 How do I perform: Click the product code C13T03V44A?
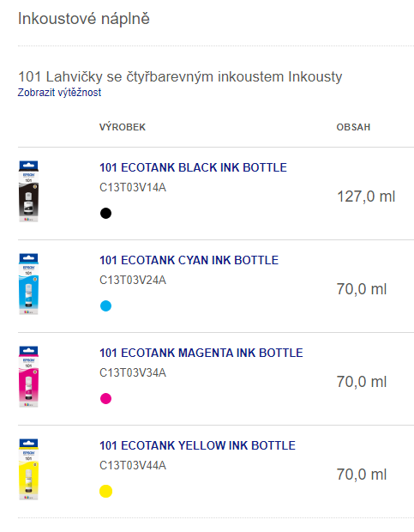click(133, 465)
